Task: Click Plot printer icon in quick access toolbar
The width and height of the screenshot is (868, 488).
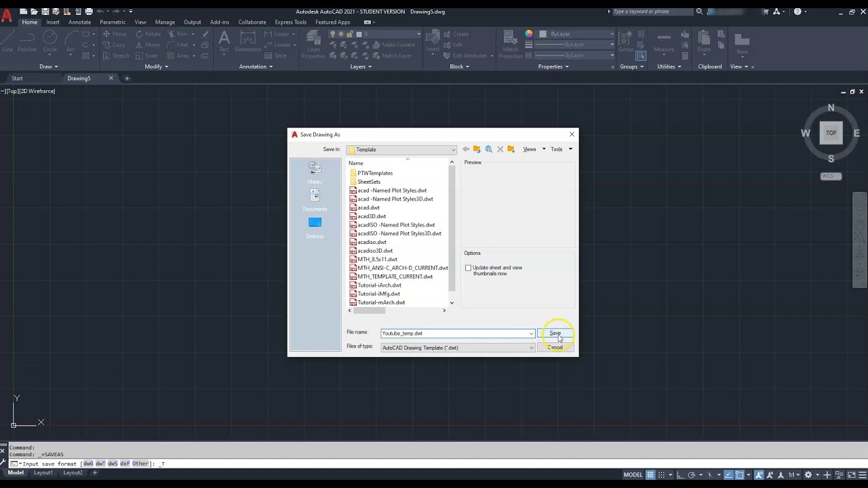Action: pos(89,12)
